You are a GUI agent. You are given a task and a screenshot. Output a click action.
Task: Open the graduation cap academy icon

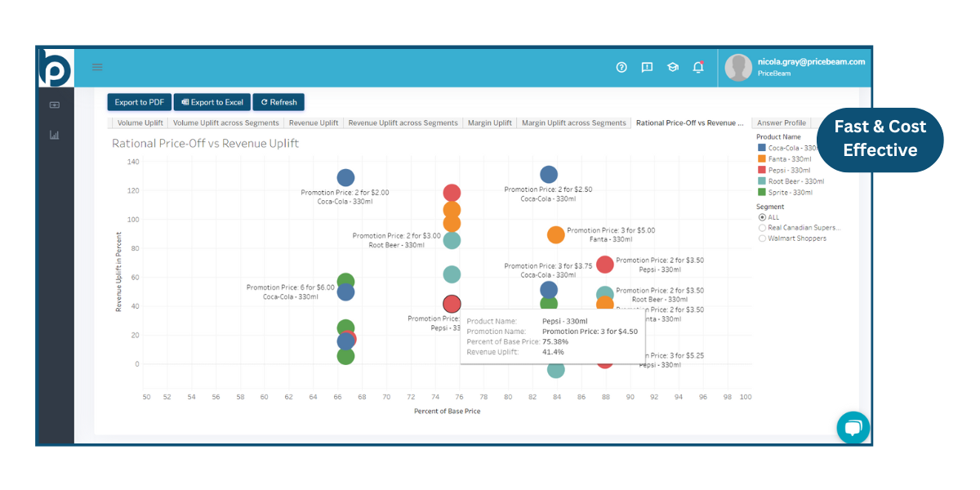672,68
